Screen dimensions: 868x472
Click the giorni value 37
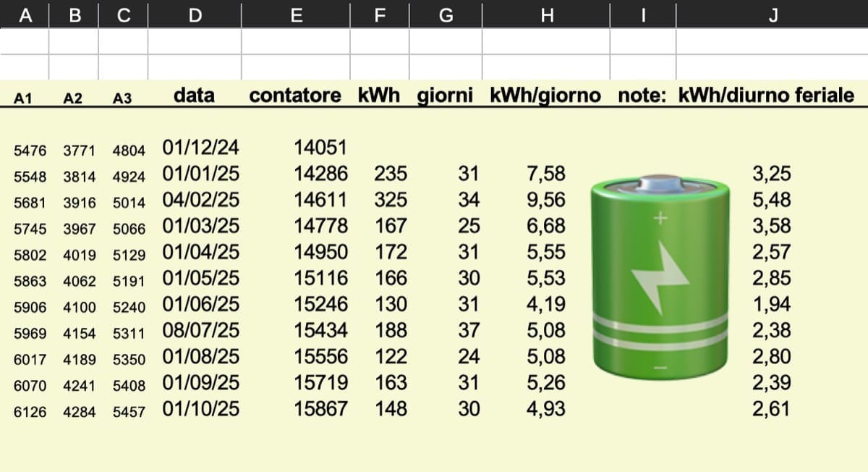(469, 331)
